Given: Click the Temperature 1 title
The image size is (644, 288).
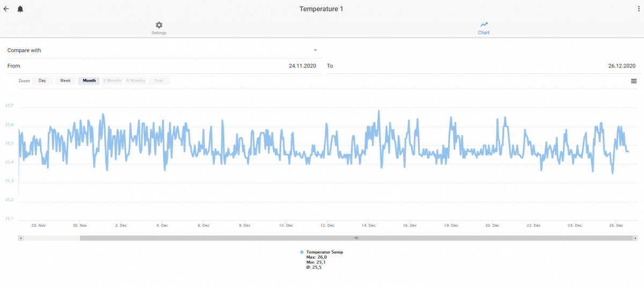Looking at the screenshot, I should 321,9.
